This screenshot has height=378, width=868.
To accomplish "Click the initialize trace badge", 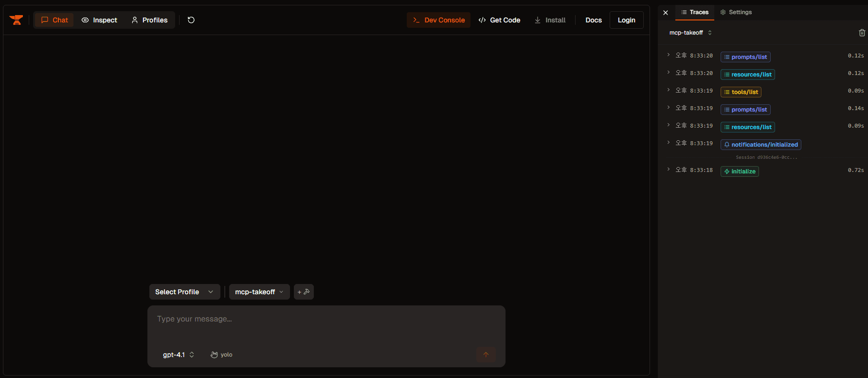I will (x=740, y=171).
